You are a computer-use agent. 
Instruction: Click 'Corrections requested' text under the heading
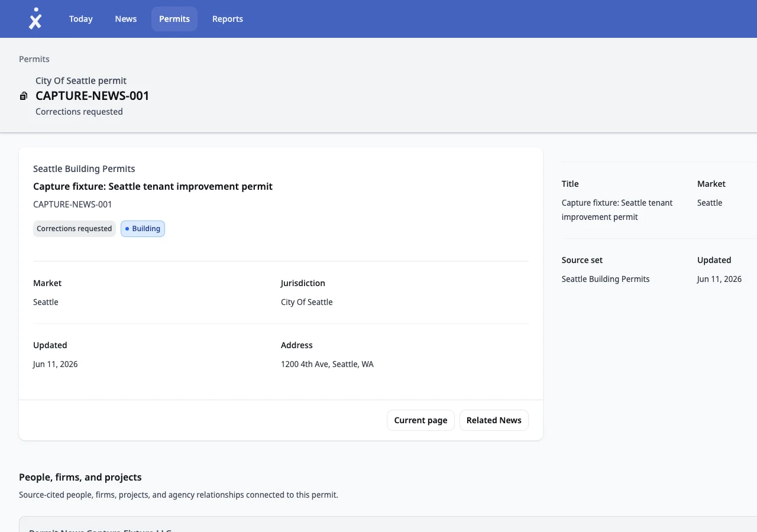79,112
